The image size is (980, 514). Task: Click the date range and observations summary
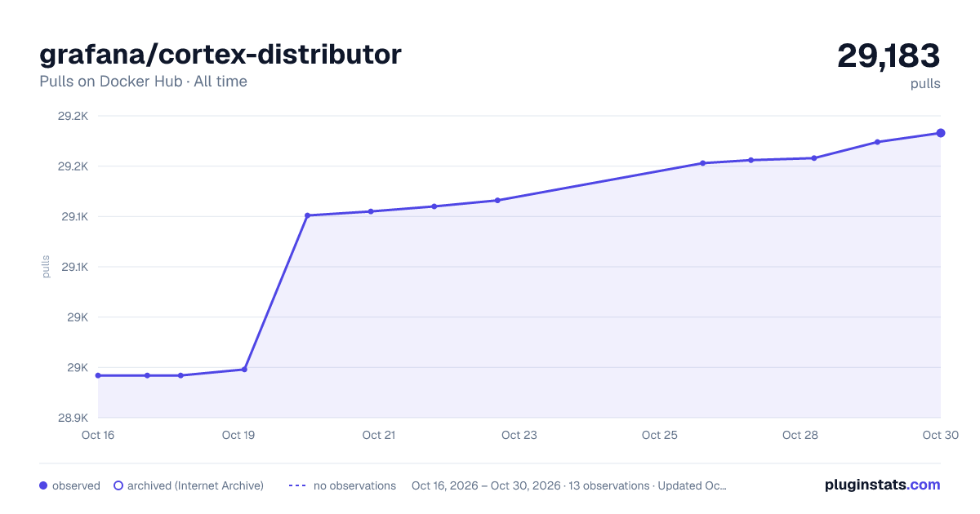pos(569,485)
